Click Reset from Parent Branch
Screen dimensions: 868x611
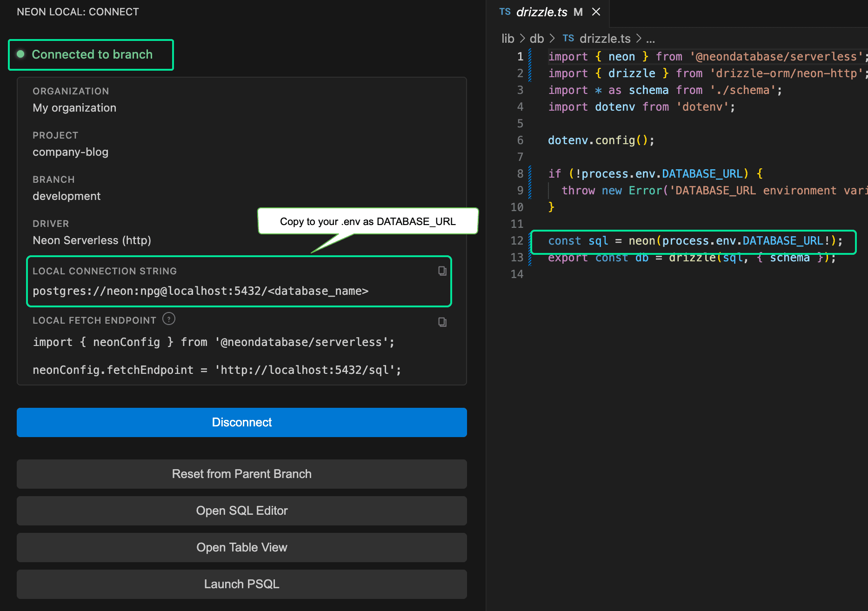pyautogui.click(x=241, y=474)
